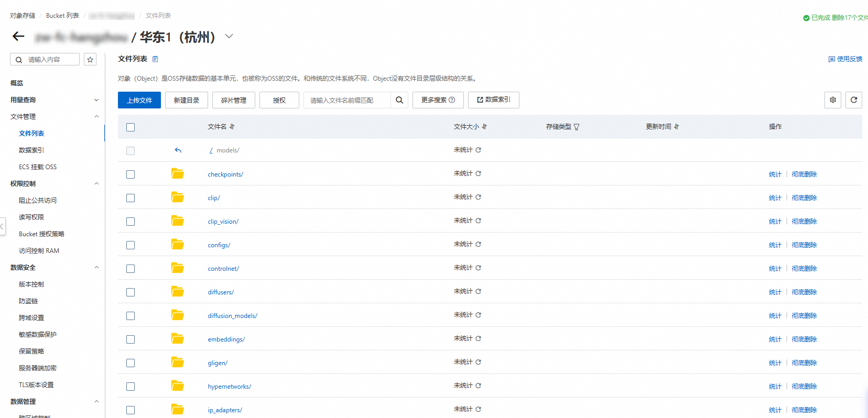Click the embeddings/ folder icon
The image size is (868, 418).
tap(178, 339)
